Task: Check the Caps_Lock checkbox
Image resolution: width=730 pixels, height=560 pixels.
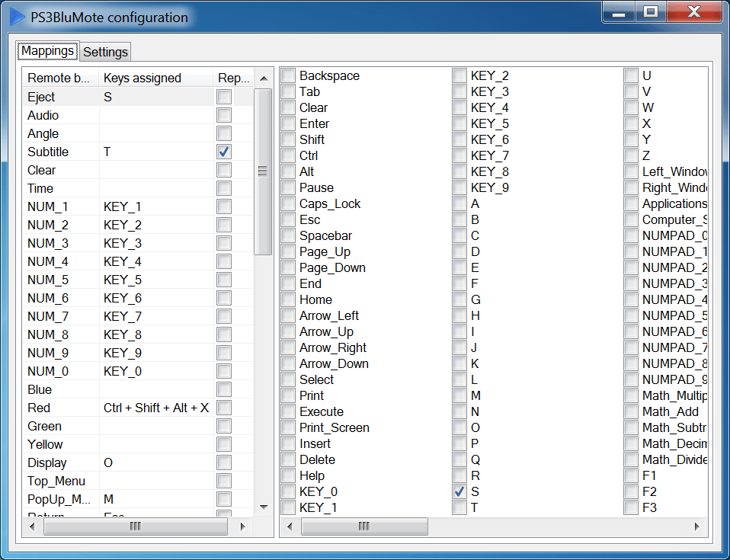Action: 288,203
